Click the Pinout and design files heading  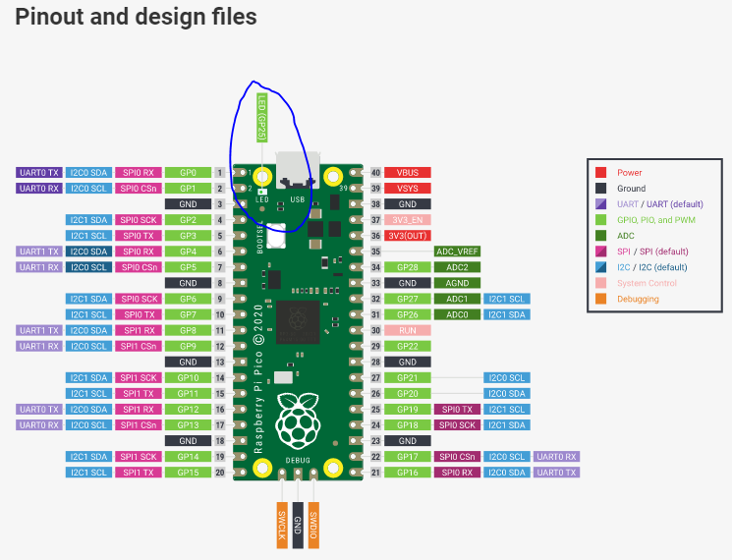136,18
